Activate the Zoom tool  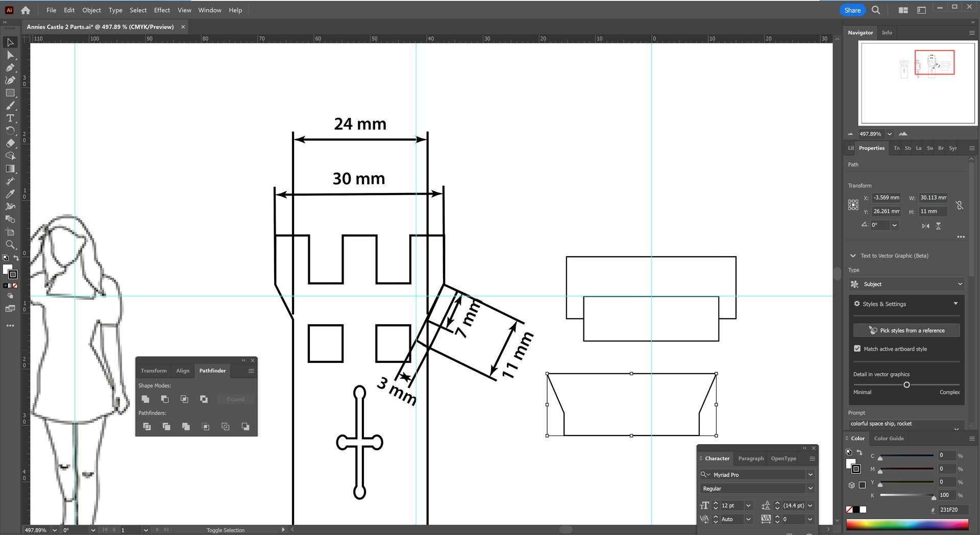pyautogui.click(x=10, y=245)
